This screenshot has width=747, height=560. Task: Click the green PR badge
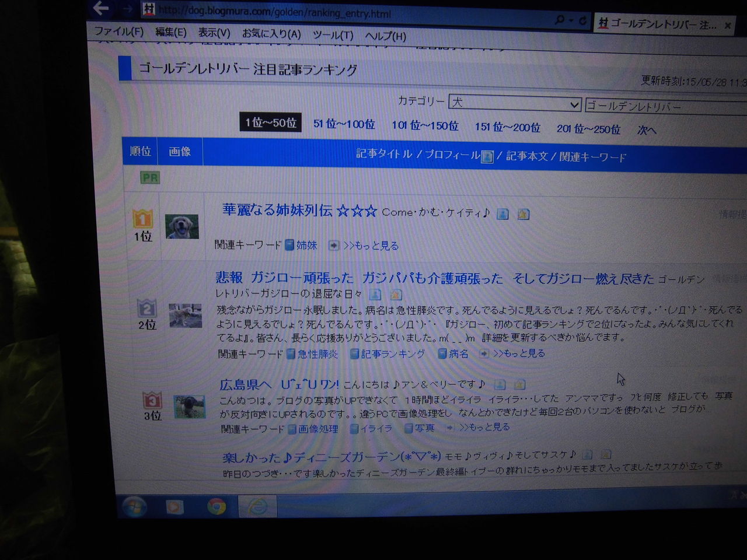(150, 178)
